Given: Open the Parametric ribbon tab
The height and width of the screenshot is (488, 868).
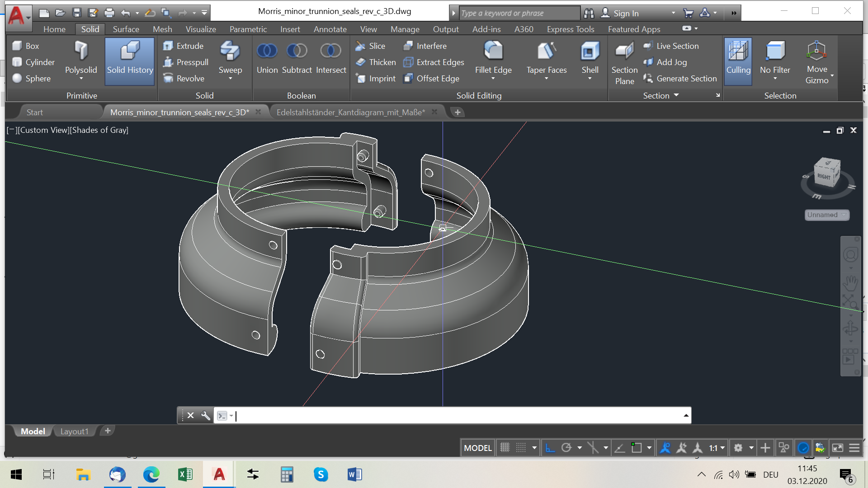Looking at the screenshot, I should click(248, 29).
